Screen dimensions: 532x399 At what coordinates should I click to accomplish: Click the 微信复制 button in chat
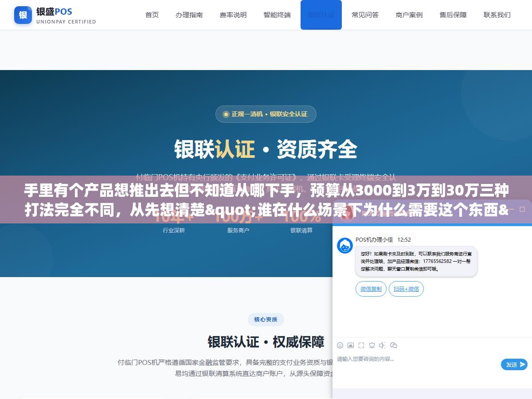click(371, 289)
